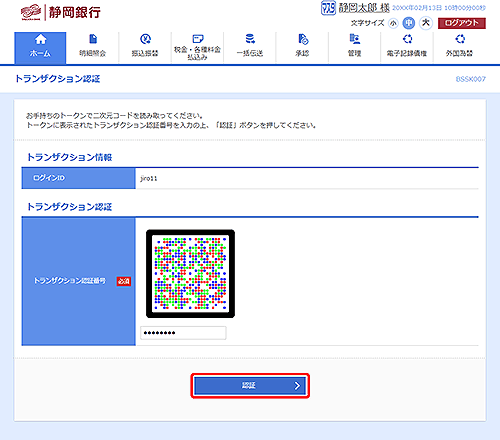Click the トランザクション認証 page title
Viewport: 500px width, 440px height.
[x=58, y=79]
